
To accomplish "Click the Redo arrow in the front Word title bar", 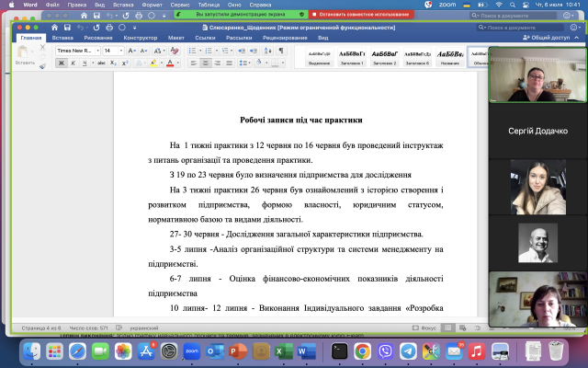I will [96, 28].
